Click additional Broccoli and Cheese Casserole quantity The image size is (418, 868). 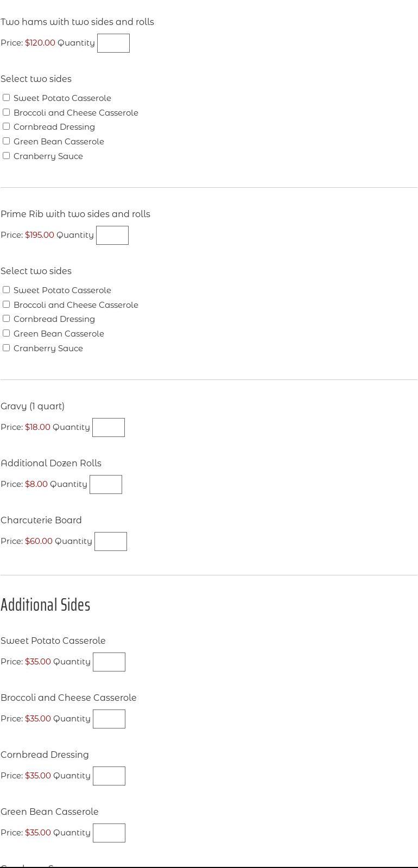tap(109, 719)
